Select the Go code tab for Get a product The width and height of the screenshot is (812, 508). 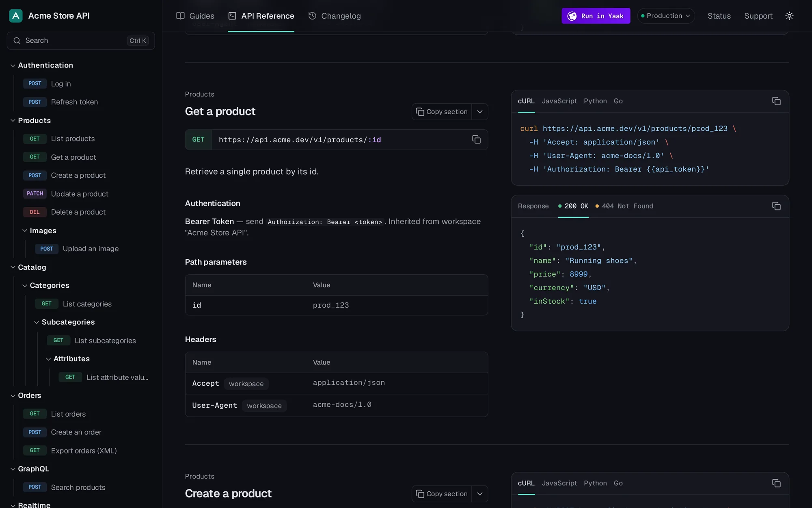[x=618, y=101]
